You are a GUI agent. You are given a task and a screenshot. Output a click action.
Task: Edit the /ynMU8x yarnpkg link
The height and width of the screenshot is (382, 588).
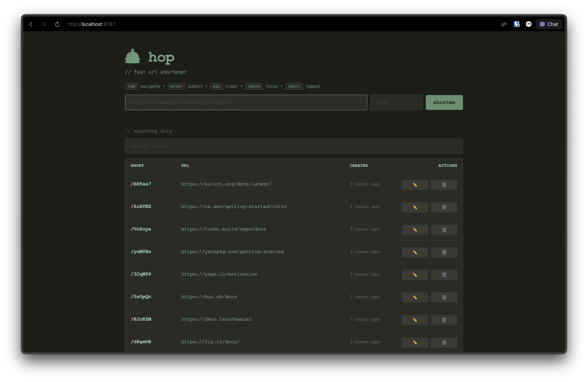[x=415, y=252]
